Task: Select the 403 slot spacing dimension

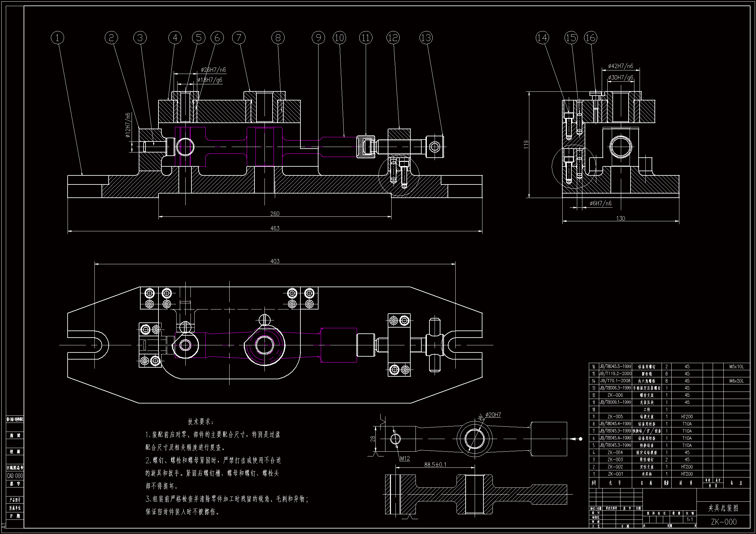Action: click(x=275, y=261)
